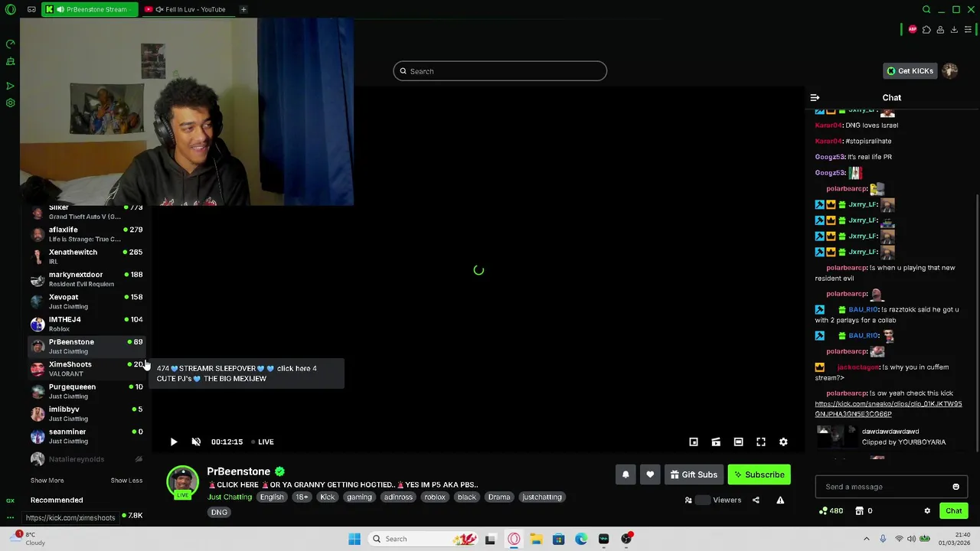Open seanminer channel in sidebar
This screenshot has width=980, height=551.
[87, 436]
